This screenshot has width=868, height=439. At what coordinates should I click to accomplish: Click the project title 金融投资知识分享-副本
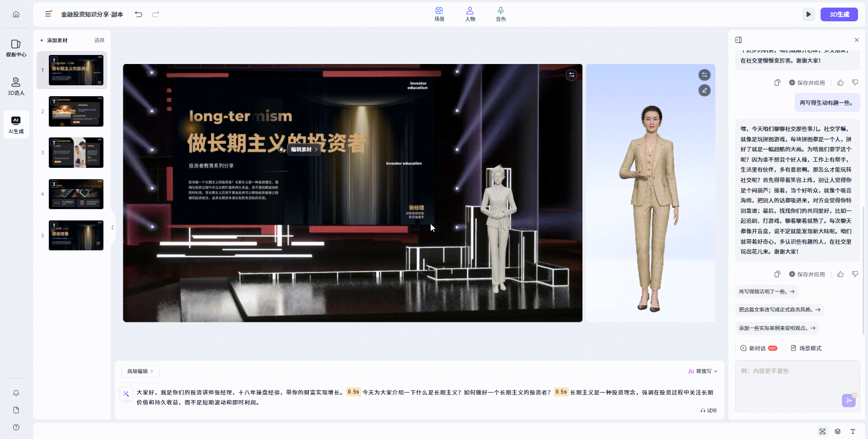(92, 14)
